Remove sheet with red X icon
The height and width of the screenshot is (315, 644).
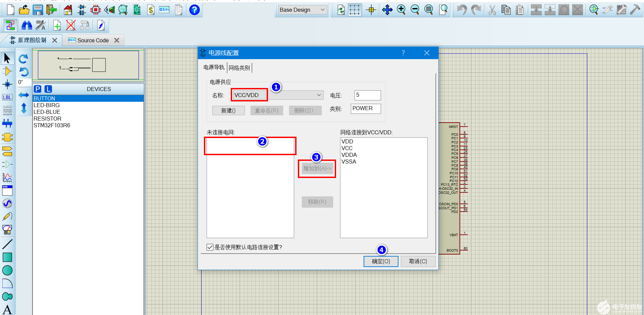coord(71,25)
